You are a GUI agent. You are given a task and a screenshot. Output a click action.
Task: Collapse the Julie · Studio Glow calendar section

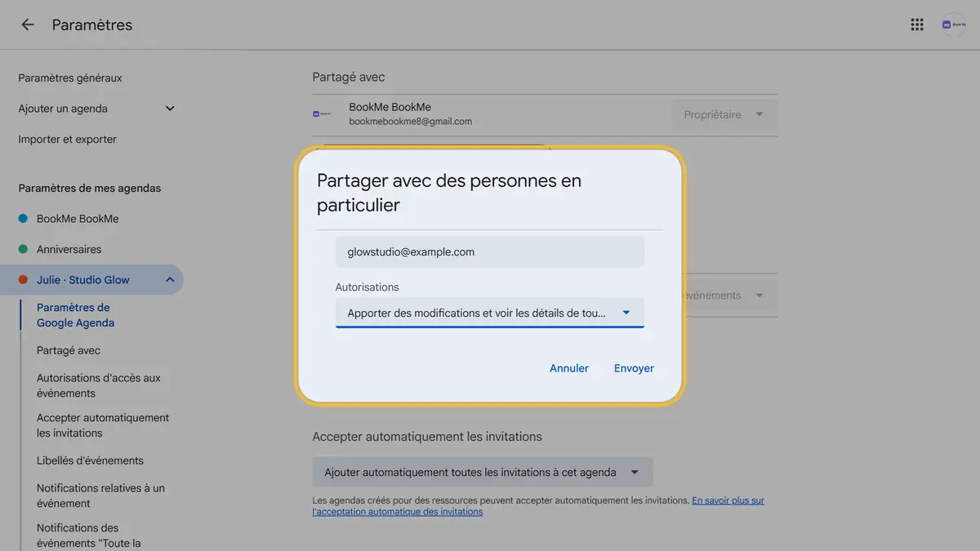(x=170, y=280)
